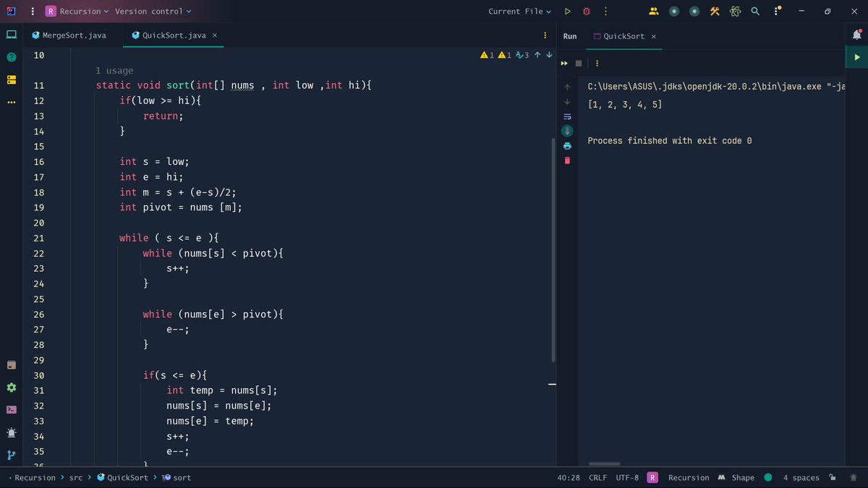Toggle read-only lock icon in status bar
868x488 pixels.
pyautogui.click(x=833, y=477)
